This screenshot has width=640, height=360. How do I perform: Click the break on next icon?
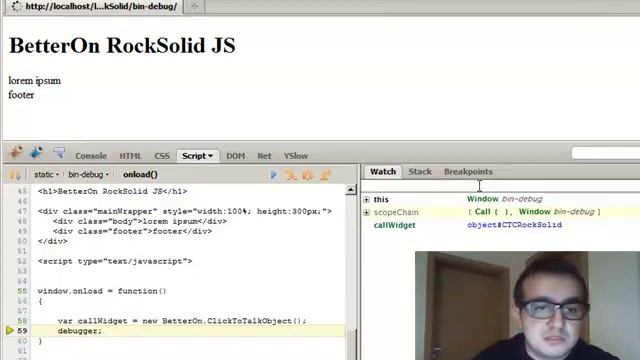tap(15, 175)
